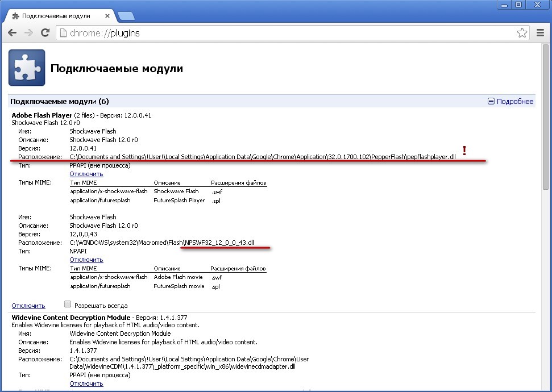Click the Adobe Flash Player heading
552x392 pixels.
[42, 115]
